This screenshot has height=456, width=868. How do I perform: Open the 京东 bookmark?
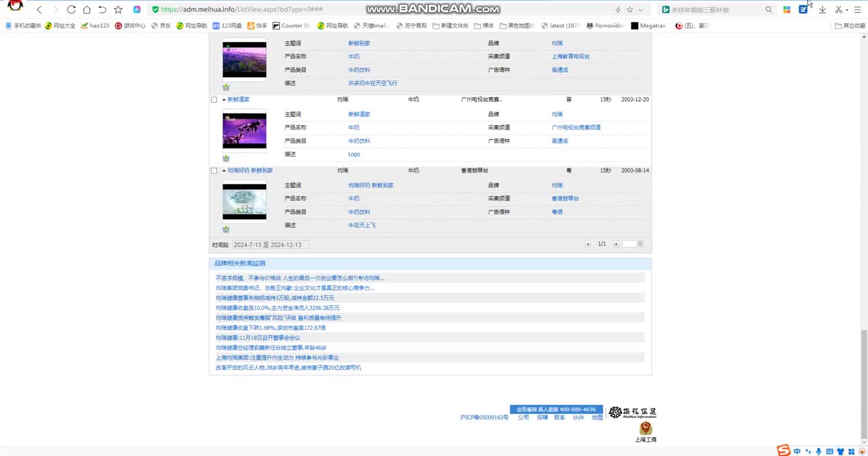[161, 26]
